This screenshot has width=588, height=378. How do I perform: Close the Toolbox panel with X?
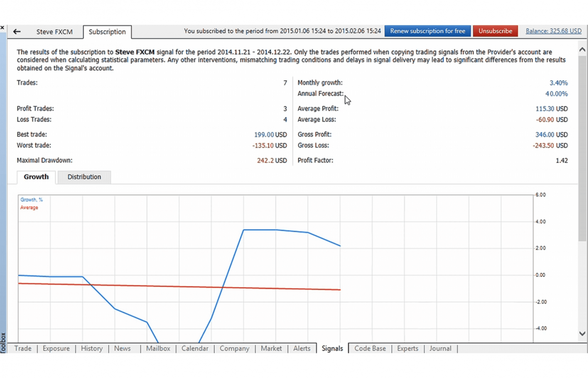click(2, 27)
